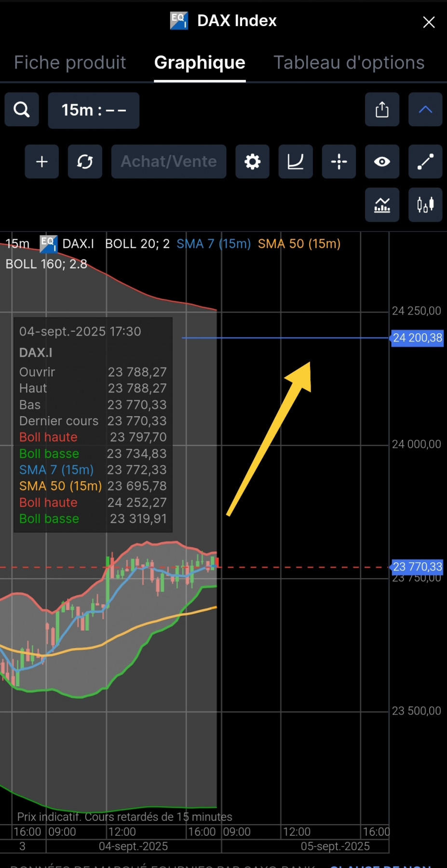Tap the Boll basse 23 319,91 row

click(x=93, y=519)
